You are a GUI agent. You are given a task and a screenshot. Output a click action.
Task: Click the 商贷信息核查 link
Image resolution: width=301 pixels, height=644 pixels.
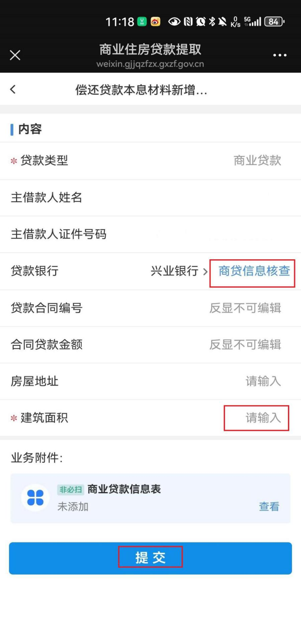[254, 271]
